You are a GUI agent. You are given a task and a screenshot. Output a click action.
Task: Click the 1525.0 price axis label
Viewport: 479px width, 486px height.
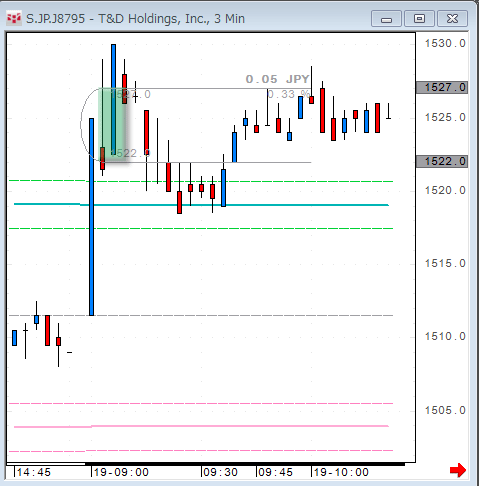[445, 117]
